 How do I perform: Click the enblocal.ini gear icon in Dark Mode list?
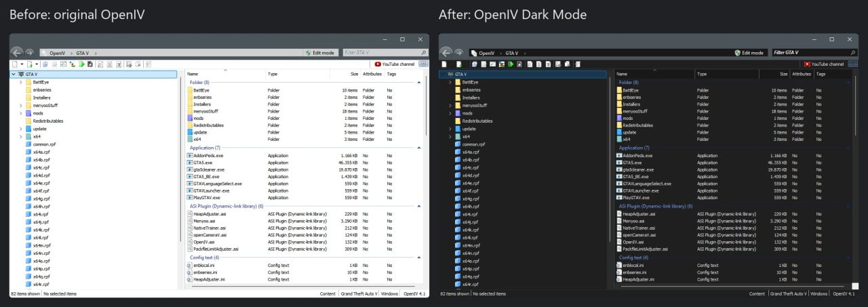pyautogui.click(x=619, y=265)
